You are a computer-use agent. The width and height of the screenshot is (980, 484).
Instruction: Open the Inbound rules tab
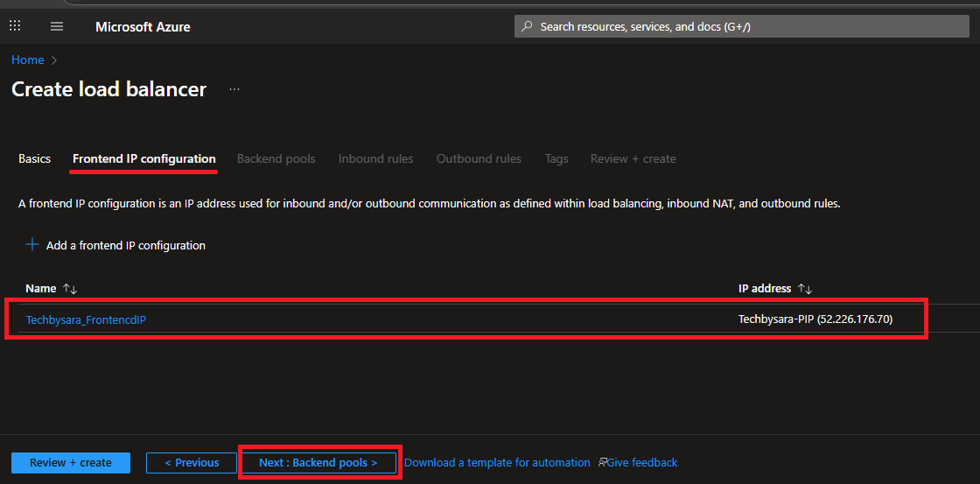375,158
